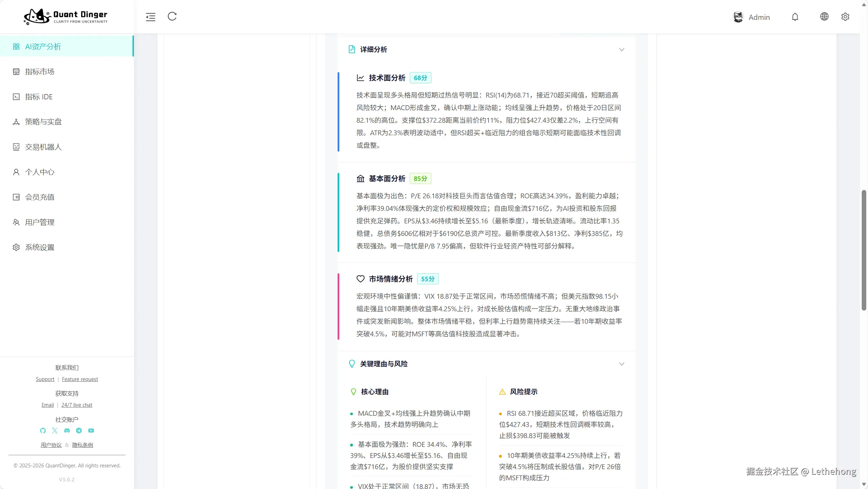Collapse the sidebar menu fold icon

(151, 17)
